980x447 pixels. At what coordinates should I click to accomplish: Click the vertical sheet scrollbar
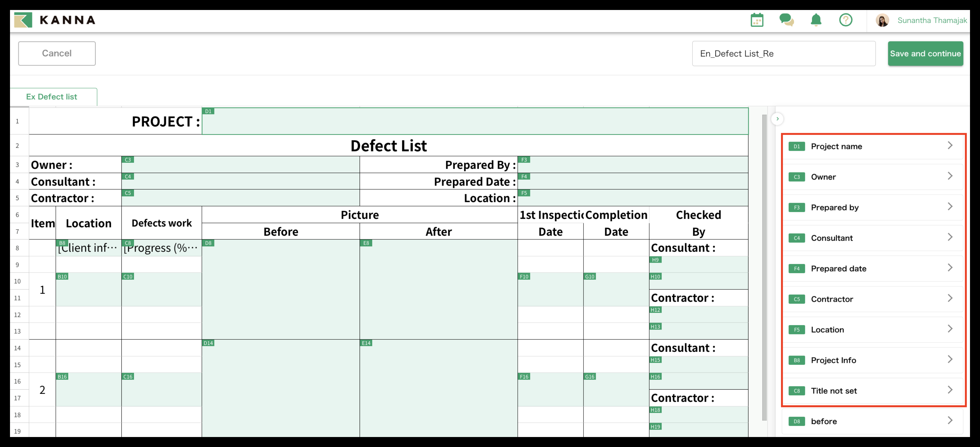[x=764, y=266]
